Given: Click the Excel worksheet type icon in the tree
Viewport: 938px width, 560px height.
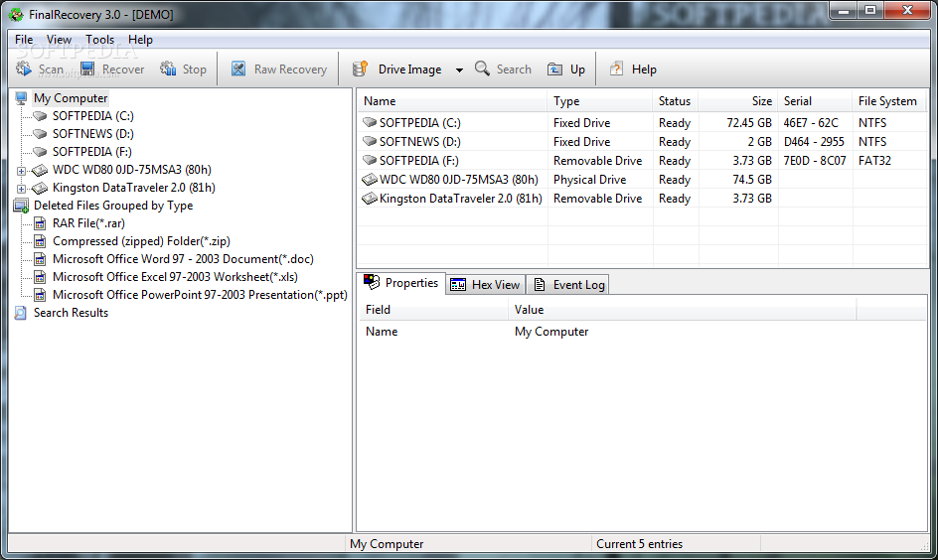Looking at the screenshot, I should pos(40,277).
